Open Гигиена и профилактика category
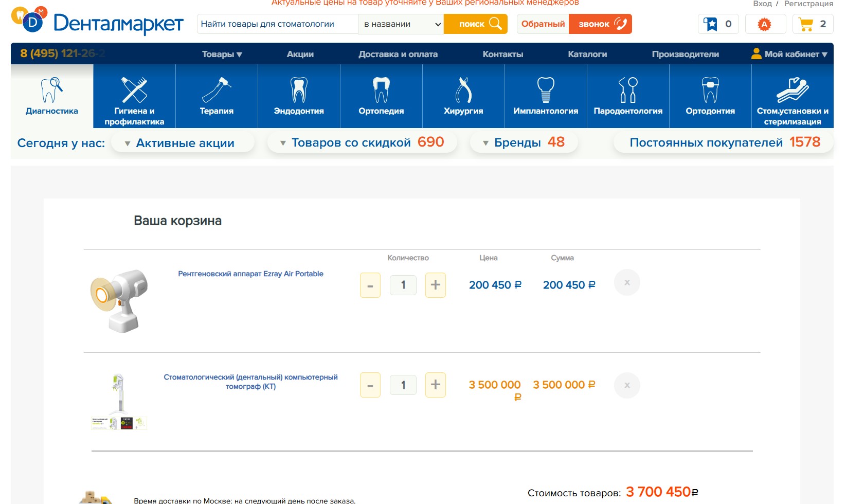Viewport: 846px width, 504px height. coord(134,96)
